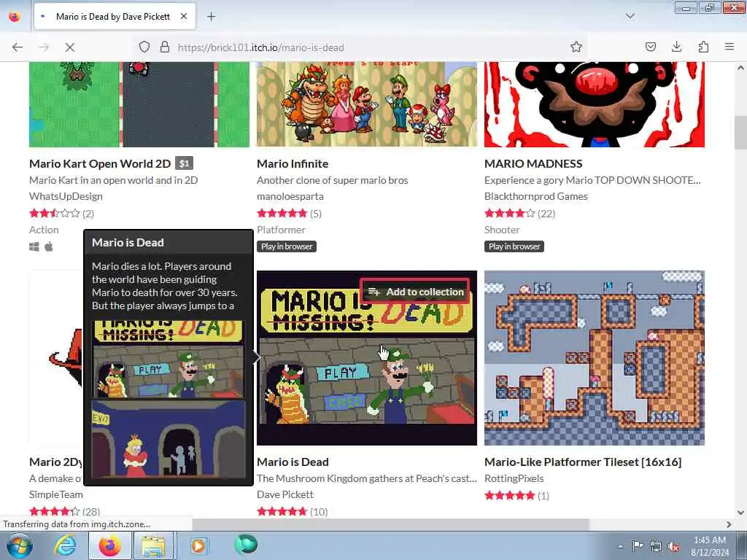
Task: Visit manoloesparta author page
Action: click(290, 196)
